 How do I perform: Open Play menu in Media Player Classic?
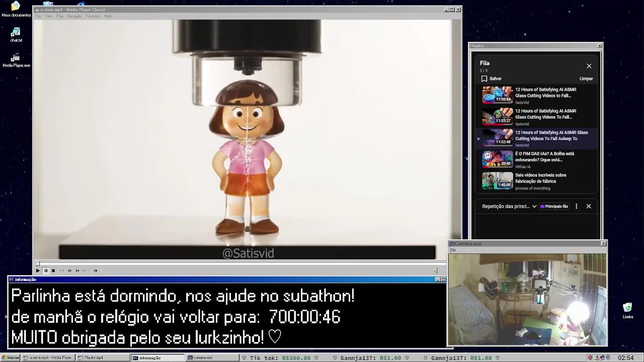[x=60, y=16]
